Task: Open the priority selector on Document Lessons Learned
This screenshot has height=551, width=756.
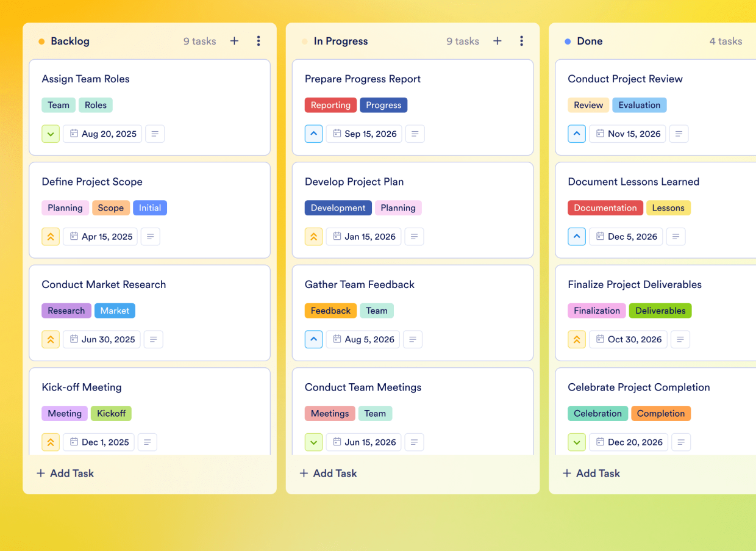Action: click(577, 236)
